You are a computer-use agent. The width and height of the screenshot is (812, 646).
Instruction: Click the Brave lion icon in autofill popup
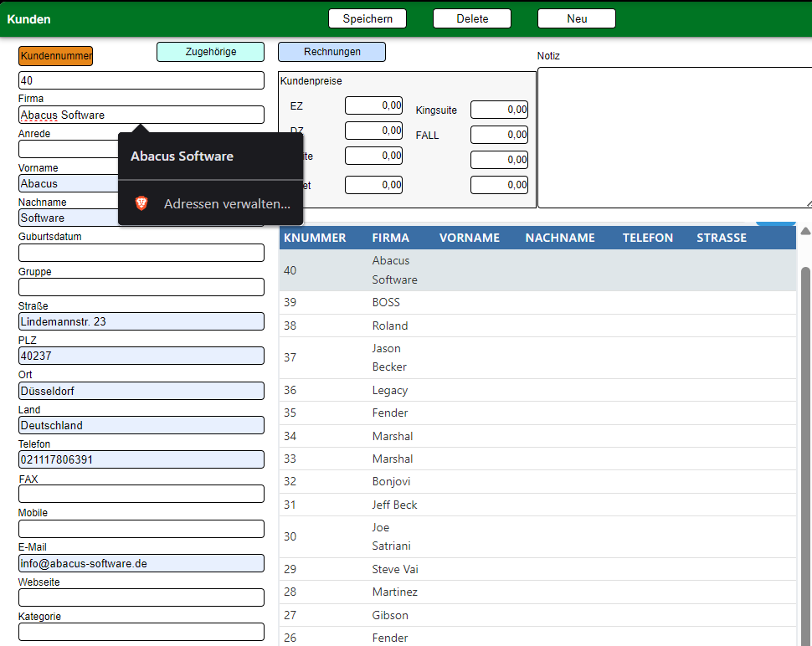click(141, 203)
